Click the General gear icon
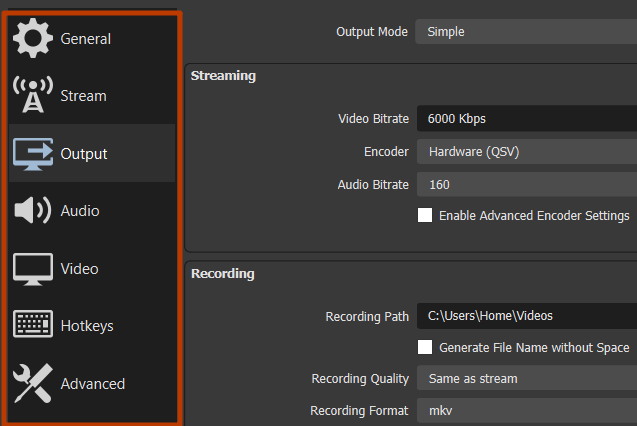This screenshot has height=426, width=637. pyautogui.click(x=33, y=38)
